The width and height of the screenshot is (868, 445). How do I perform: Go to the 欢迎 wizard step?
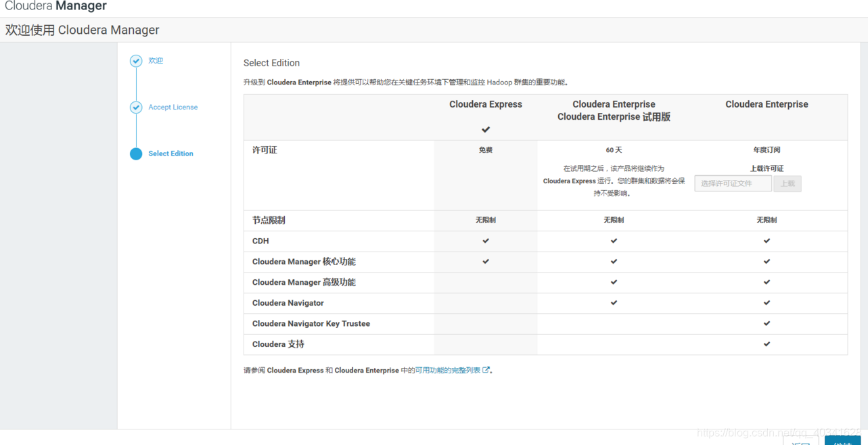pos(156,61)
